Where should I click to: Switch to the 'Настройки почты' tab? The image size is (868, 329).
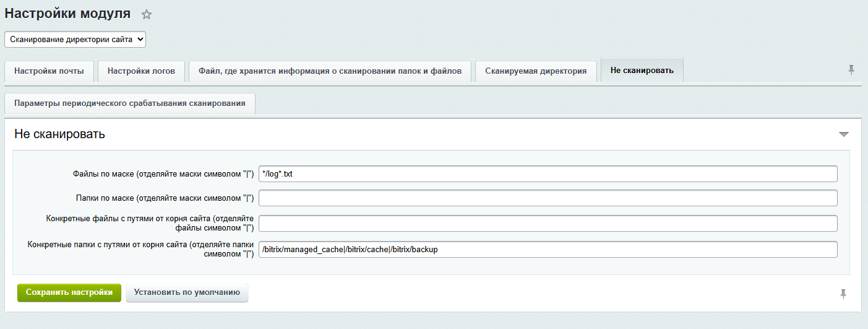[49, 71]
